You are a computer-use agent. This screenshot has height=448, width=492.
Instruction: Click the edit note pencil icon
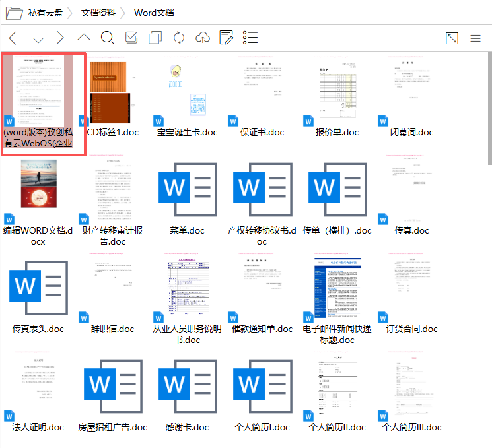click(x=227, y=38)
